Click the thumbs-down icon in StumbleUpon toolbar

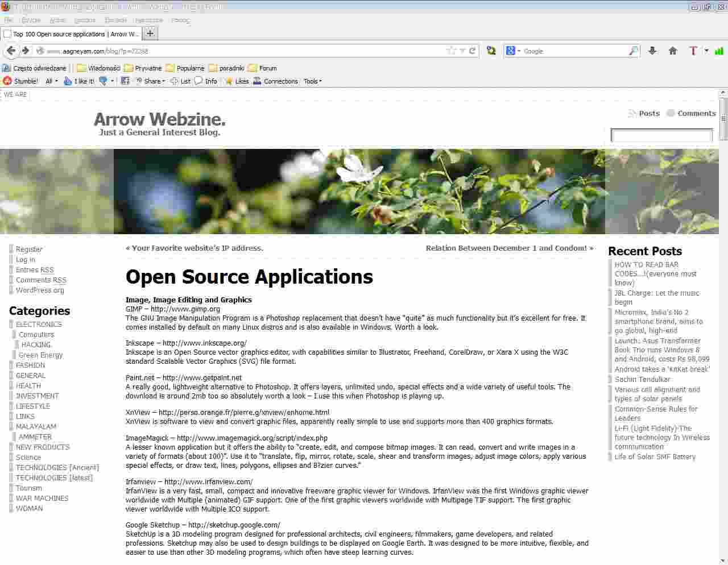[103, 81]
